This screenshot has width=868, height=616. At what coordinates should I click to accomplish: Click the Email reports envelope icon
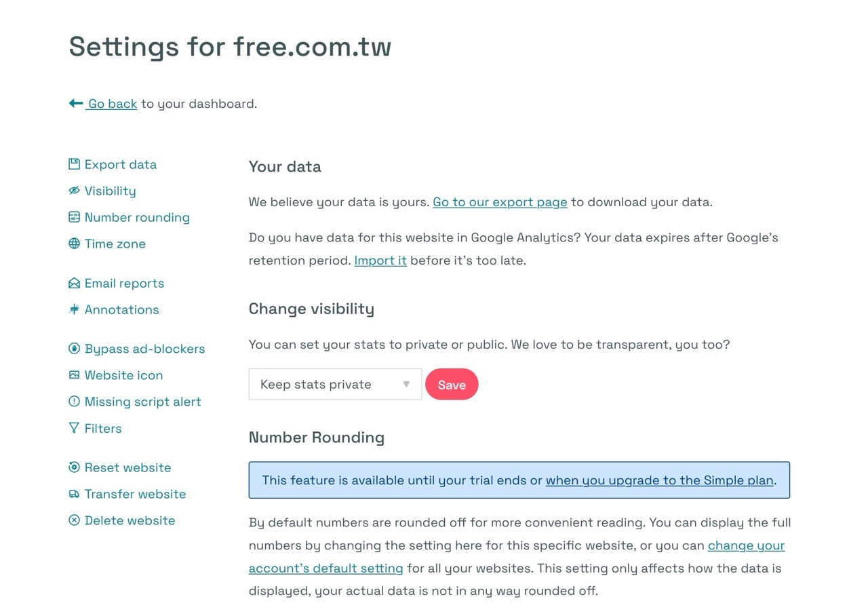coord(74,283)
